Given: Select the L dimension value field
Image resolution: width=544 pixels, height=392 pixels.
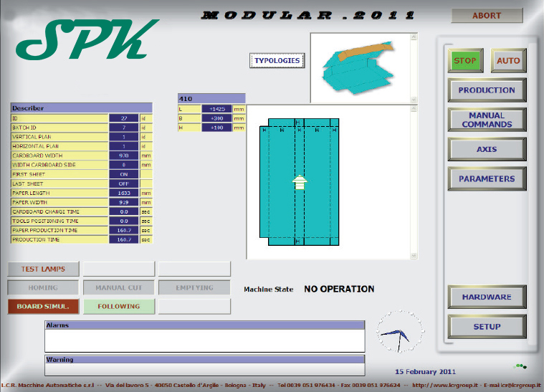Looking at the screenshot, I should 217,108.
